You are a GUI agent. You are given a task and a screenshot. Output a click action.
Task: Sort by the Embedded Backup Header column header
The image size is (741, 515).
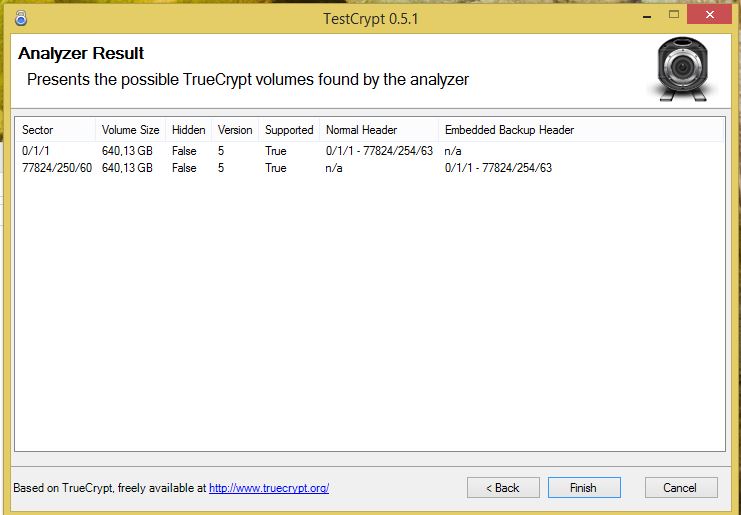(x=580, y=130)
